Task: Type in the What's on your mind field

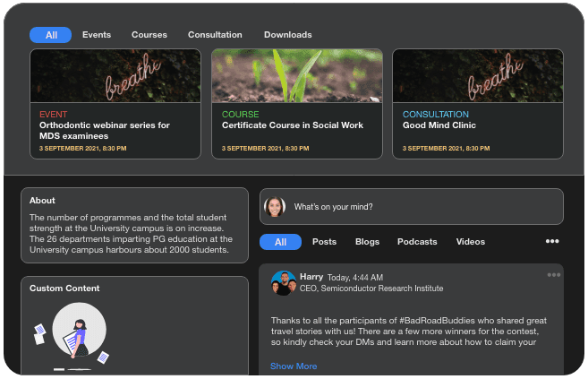Action: (x=421, y=207)
